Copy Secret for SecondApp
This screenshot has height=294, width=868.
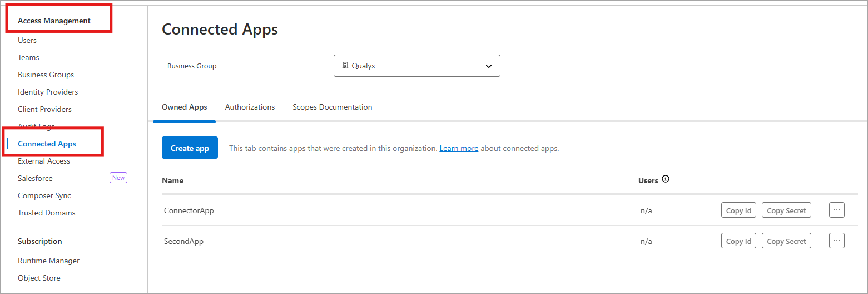786,241
